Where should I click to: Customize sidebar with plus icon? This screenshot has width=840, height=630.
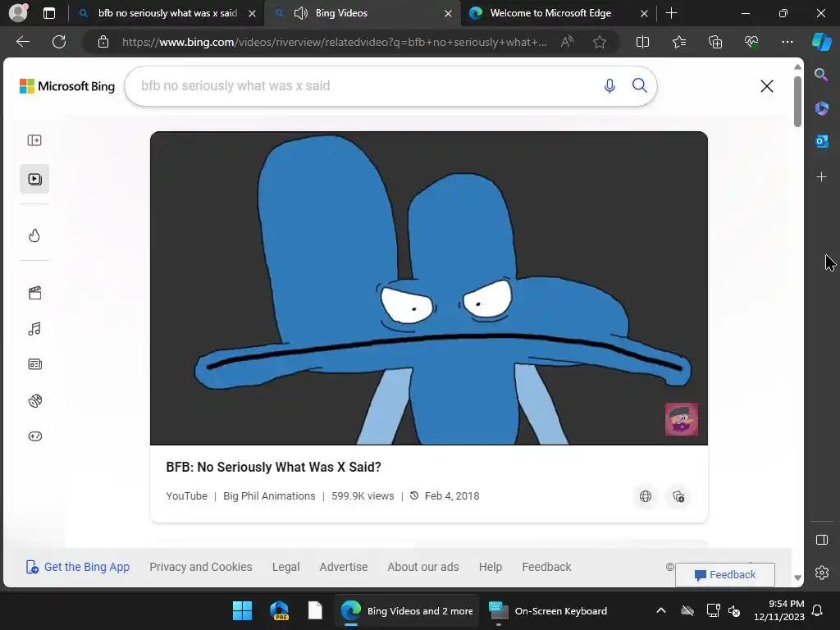821,177
